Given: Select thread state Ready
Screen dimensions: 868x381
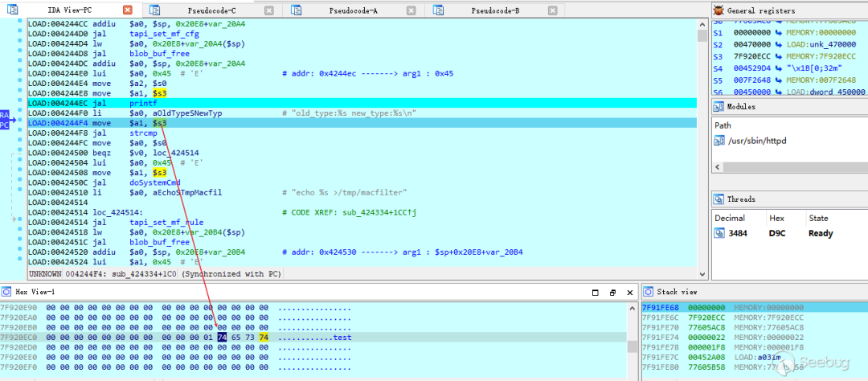Looking at the screenshot, I should coord(821,233).
